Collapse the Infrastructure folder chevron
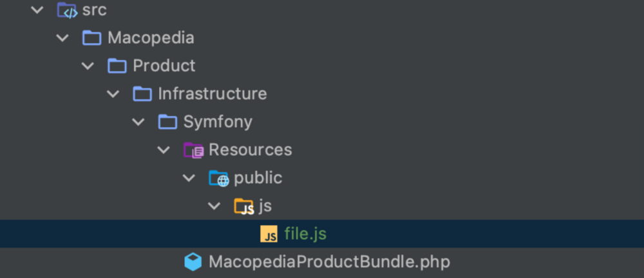The image size is (644, 278). tap(113, 94)
